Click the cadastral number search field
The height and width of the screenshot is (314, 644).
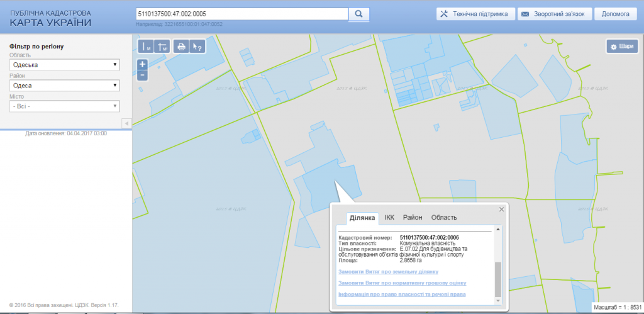(x=241, y=14)
